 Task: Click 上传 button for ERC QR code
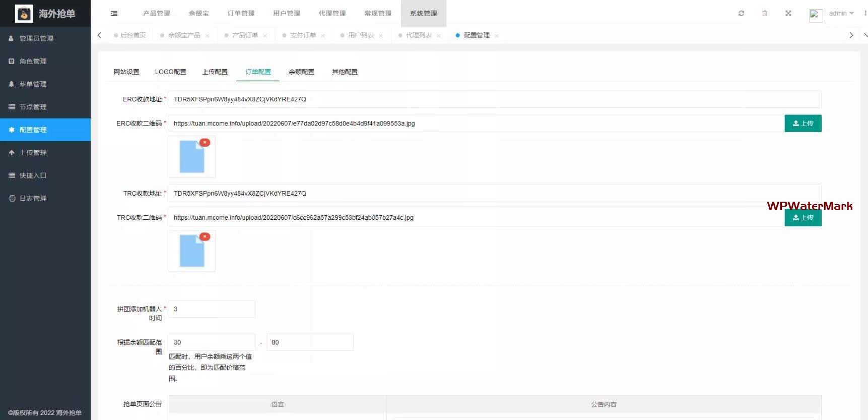(803, 124)
